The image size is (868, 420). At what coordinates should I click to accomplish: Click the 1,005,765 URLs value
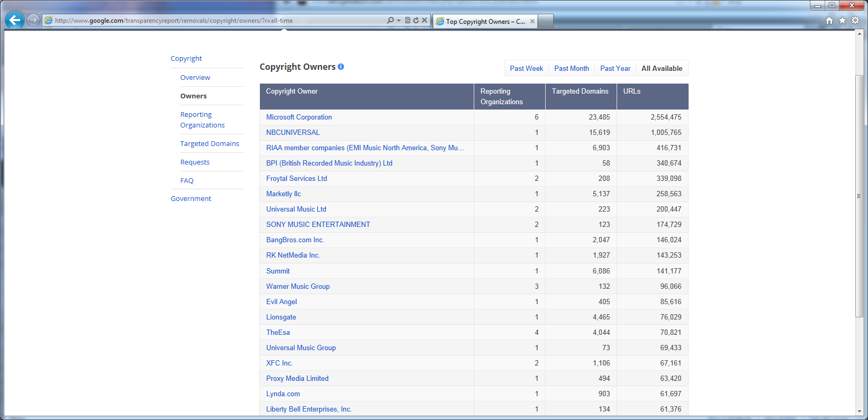pyautogui.click(x=666, y=132)
